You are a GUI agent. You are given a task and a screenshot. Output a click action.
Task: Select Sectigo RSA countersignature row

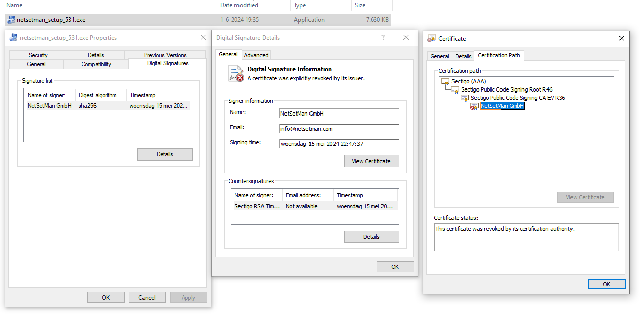315,206
